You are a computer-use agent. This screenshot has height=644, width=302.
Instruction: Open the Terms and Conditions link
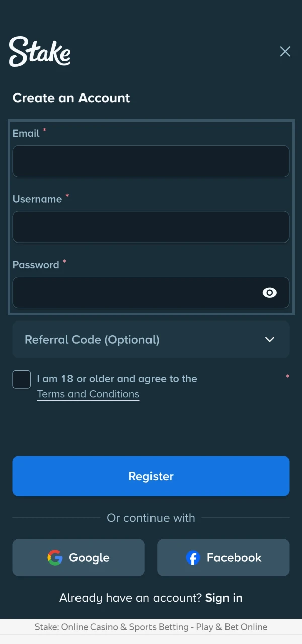[88, 394]
